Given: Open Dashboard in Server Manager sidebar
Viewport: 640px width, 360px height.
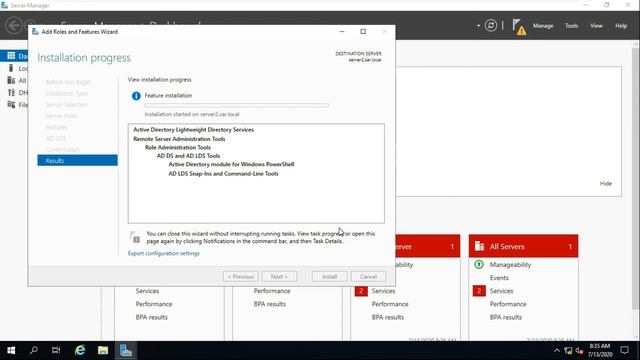Looking at the screenshot, I should point(15,56).
